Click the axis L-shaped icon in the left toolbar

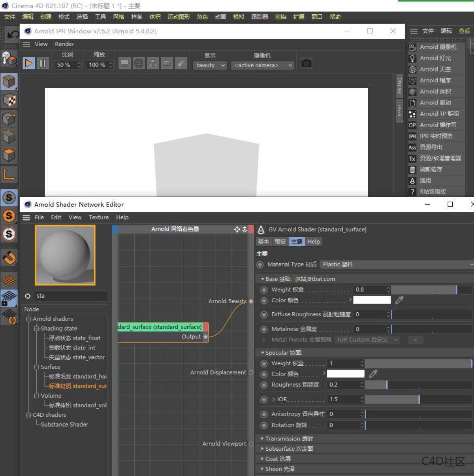pyautogui.click(x=9, y=174)
